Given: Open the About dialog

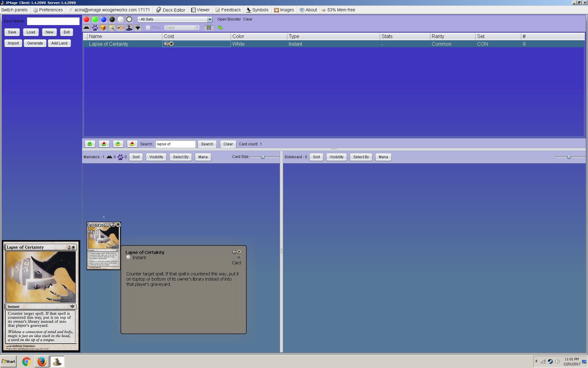Looking at the screenshot, I should click(x=308, y=10).
